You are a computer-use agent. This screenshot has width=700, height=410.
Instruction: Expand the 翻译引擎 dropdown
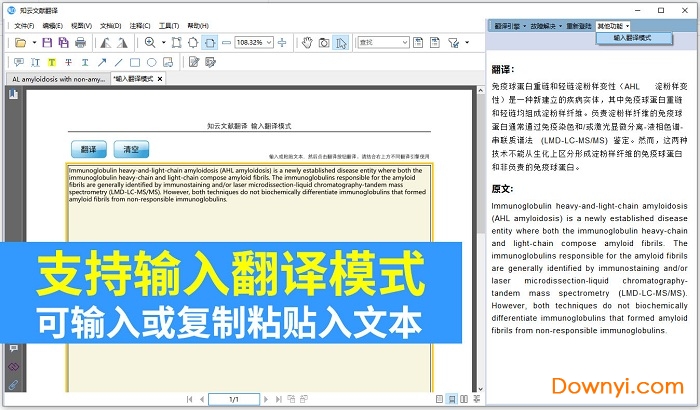511,25
